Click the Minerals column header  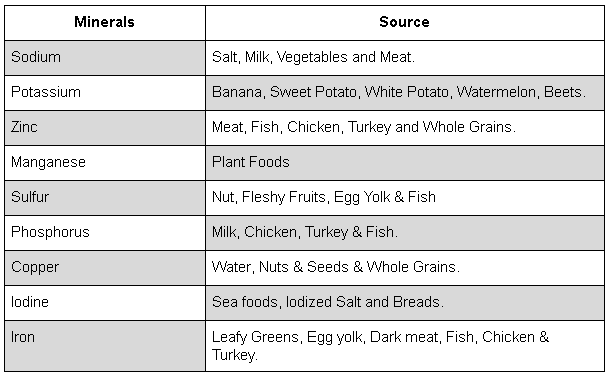pyautogui.click(x=105, y=23)
